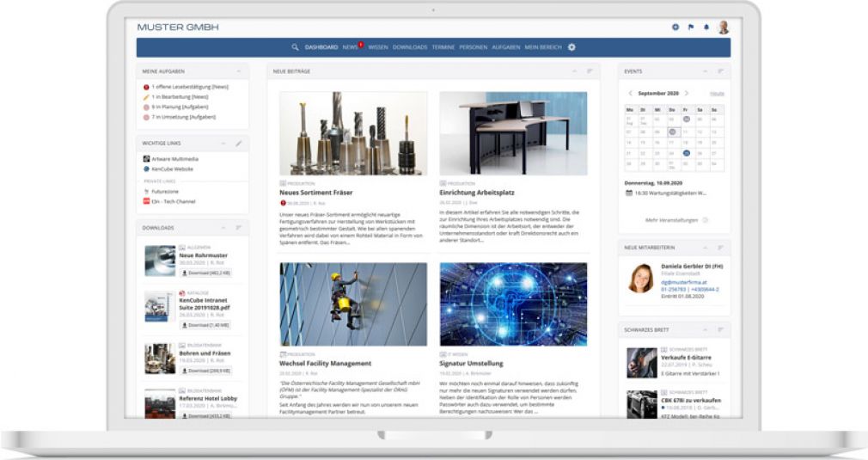Download the Neue Rohrmuster file
Viewport: 868px width, 460px height.
point(206,273)
